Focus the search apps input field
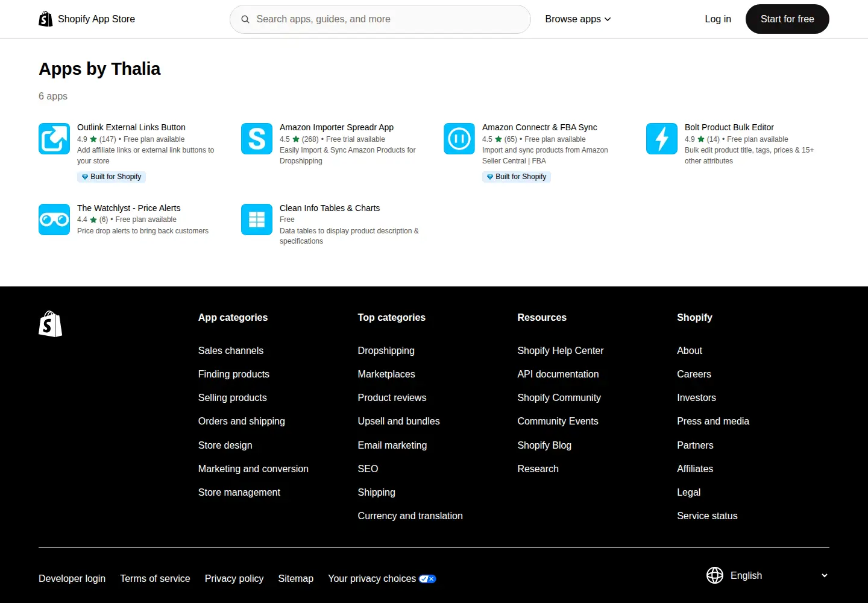The height and width of the screenshot is (603, 868). (x=380, y=19)
